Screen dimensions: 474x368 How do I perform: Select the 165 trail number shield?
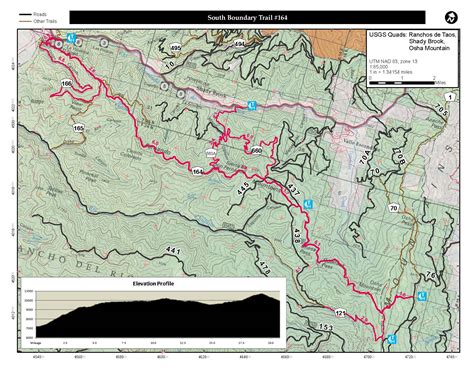pyautogui.click(x=79, y=128)
